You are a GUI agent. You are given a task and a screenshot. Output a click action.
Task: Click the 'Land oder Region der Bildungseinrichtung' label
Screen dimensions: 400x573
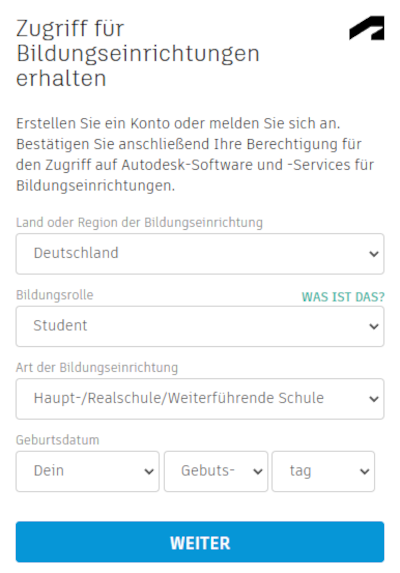139,222
